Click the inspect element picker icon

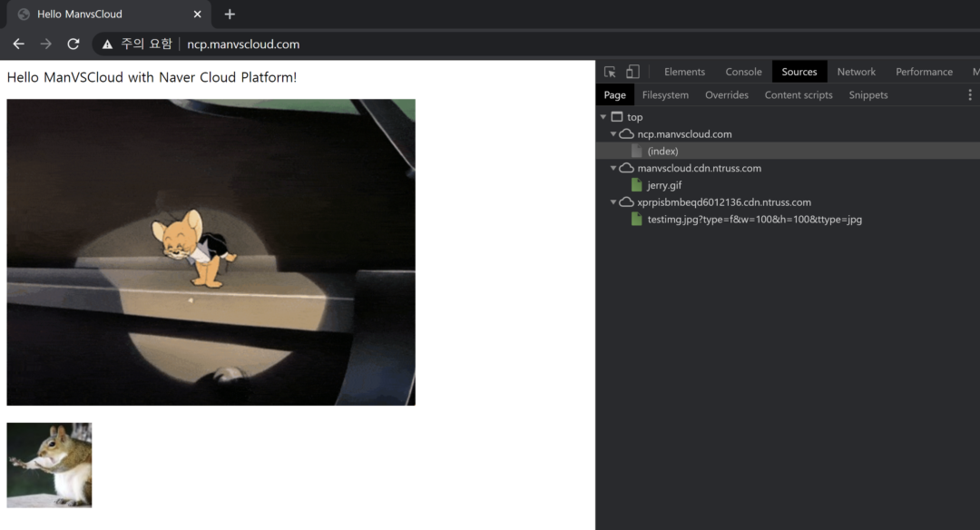tap(610, 72)
